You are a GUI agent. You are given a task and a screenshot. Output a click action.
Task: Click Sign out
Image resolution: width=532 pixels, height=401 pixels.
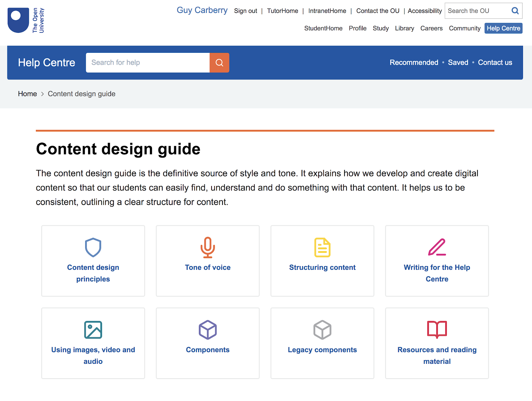pyautogui.click(x=245, y=11)
